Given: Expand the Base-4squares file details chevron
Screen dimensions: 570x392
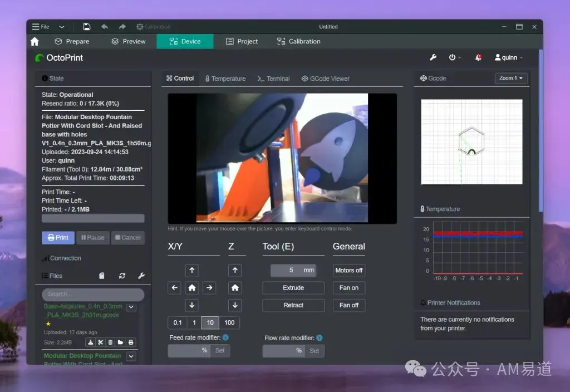Looking at the screenshot, I should point(131,307).
